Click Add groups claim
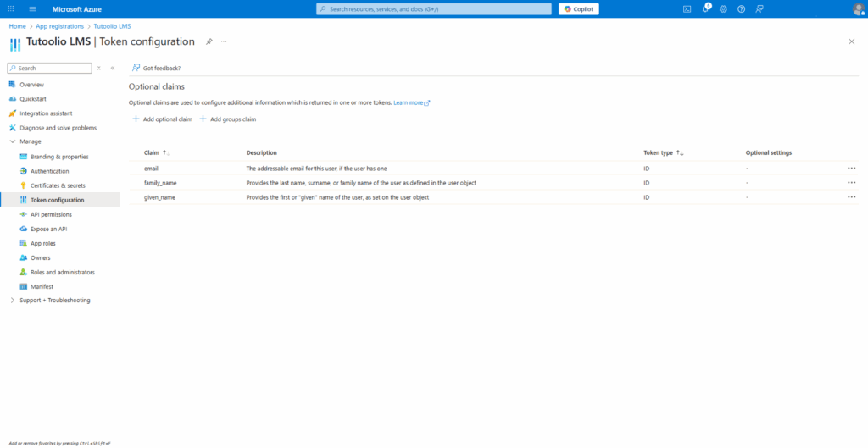This screenshot has width=868, height=448. (x=227, y=119)
